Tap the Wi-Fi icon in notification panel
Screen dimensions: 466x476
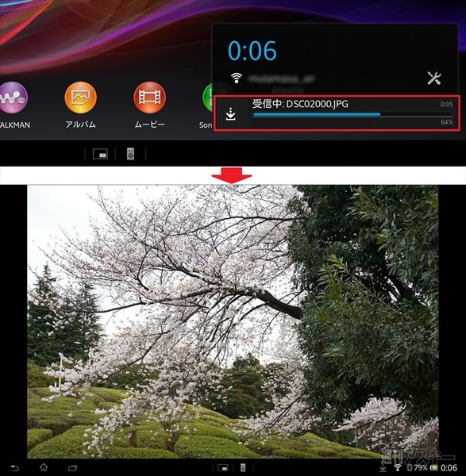(237, 78)
